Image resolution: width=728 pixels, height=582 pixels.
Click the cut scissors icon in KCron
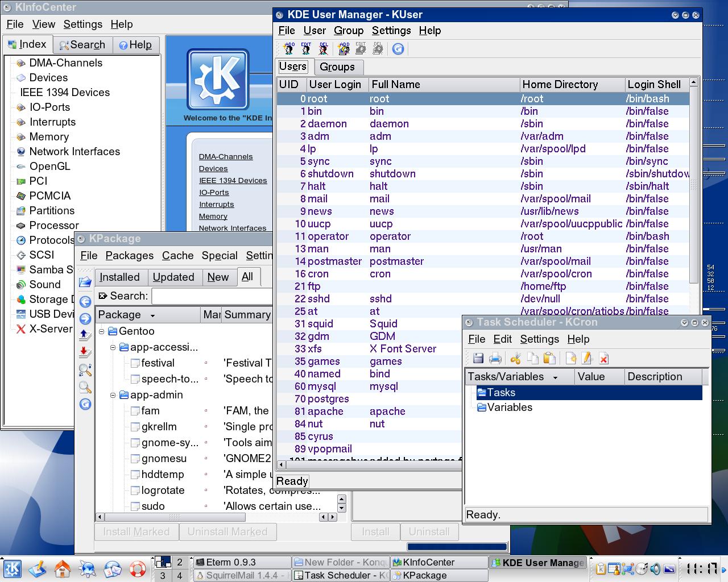(x=516, y=358)
